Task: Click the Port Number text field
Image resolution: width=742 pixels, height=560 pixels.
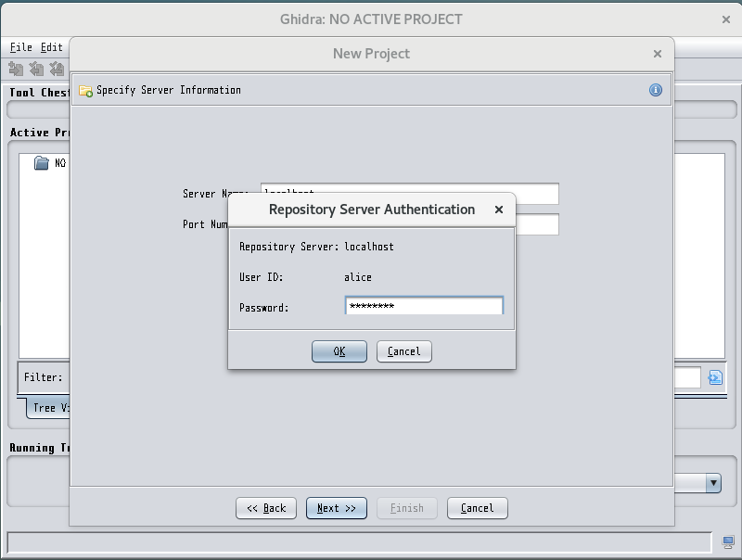Action: [x=537, y=224]
